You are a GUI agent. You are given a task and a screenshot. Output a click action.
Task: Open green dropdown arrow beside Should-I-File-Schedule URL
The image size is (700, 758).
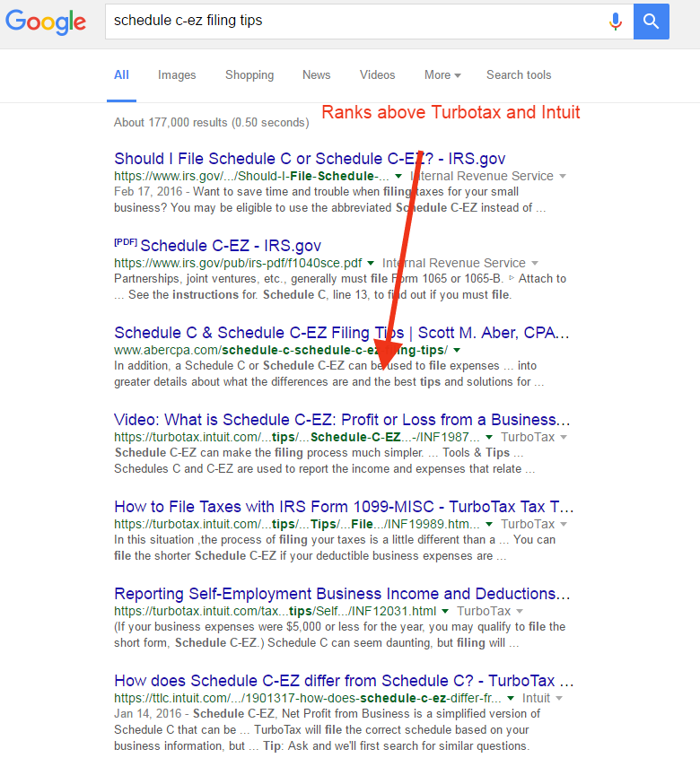coord(398,176)
